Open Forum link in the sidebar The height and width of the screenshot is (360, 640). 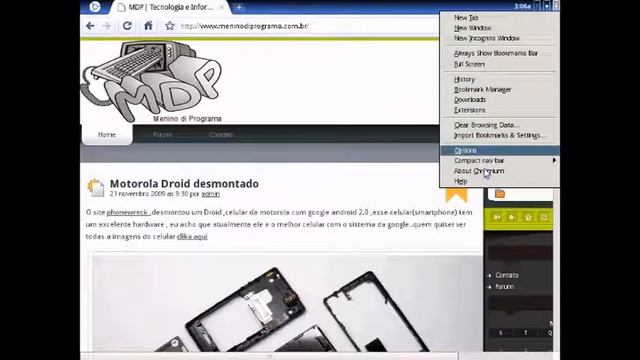click(x=504, y=287)
